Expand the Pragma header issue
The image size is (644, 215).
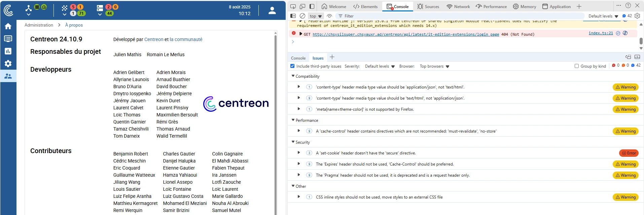(x=299, y=175)
